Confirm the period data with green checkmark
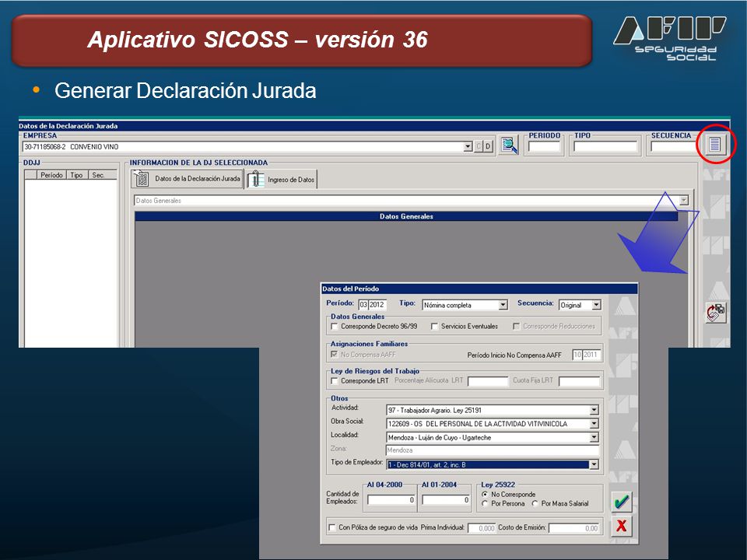Image resolution: width=747 pixels, height=560 pixels. (x=621, y=502)
